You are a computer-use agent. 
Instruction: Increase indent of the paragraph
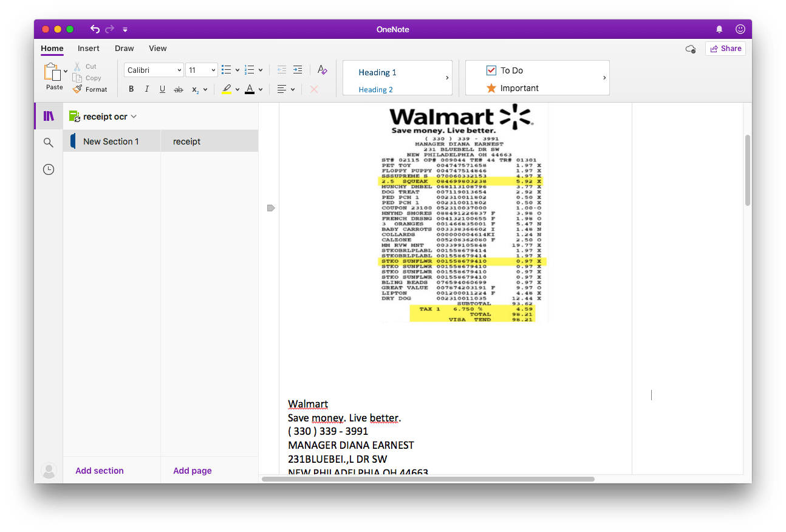[x=298, y=70]
